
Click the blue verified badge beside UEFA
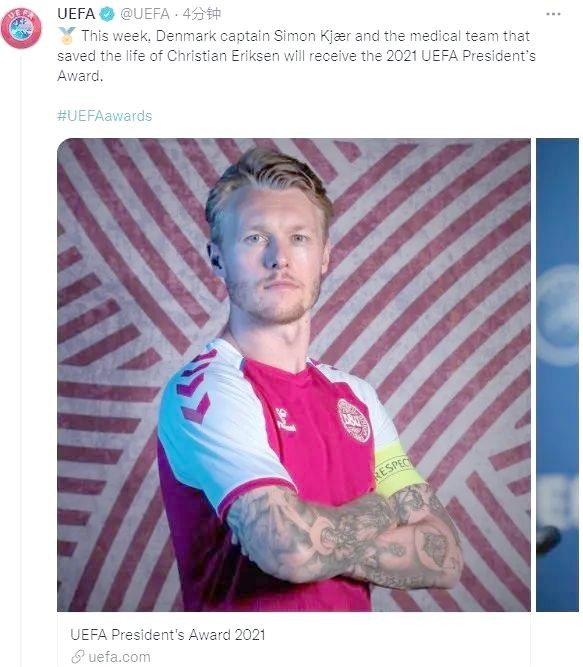pos(107,14)
